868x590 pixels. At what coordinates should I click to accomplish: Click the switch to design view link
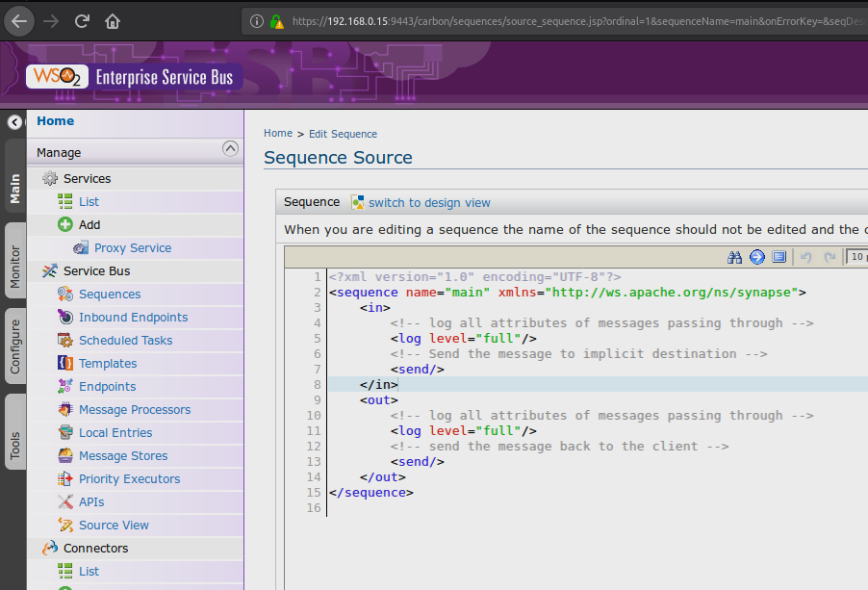pyautogui.click(x=429, y=203)
